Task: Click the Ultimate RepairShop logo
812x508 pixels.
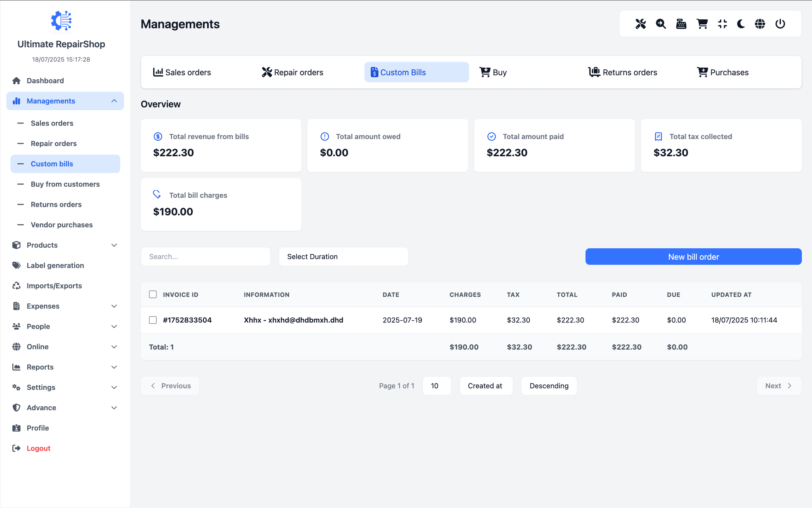Action: click(x=61, y=20)
